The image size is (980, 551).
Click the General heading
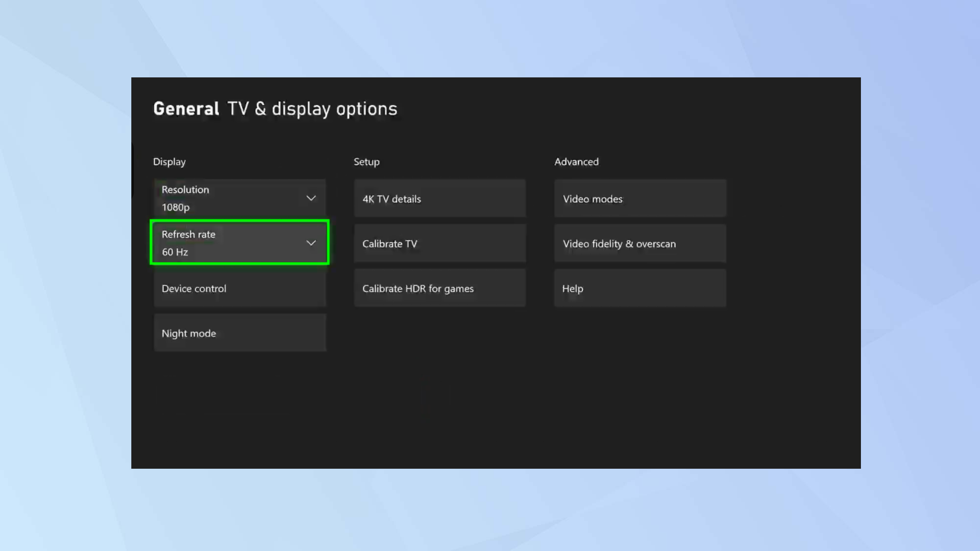tap(186, 109)
